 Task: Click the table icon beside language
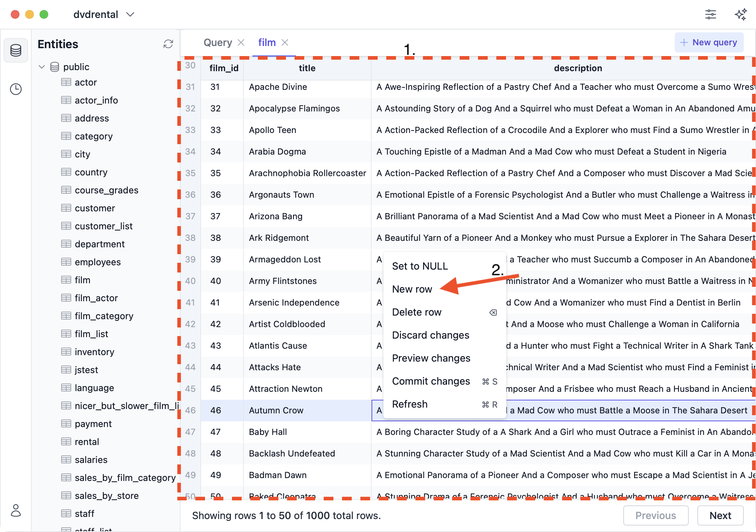point(66,387)
